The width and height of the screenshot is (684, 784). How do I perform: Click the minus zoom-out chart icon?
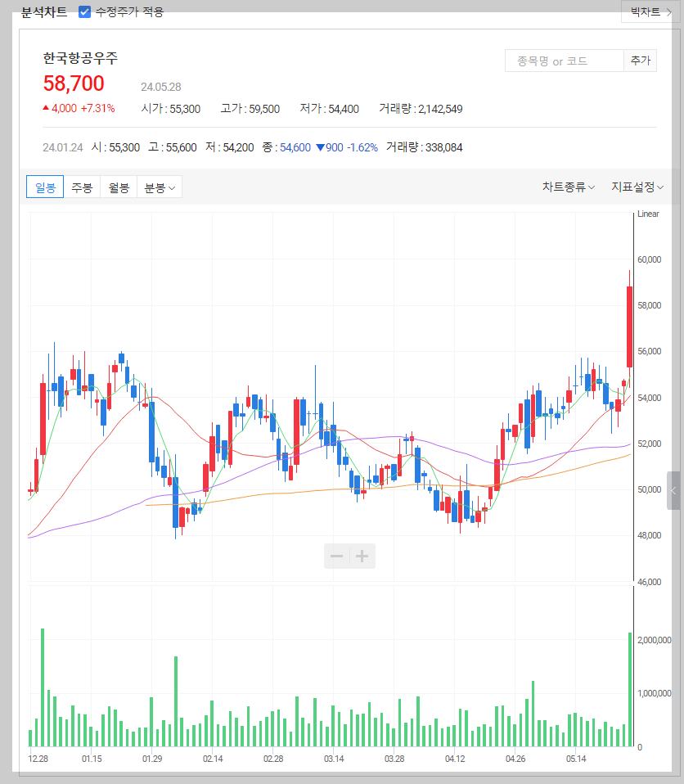click(336, 556)
